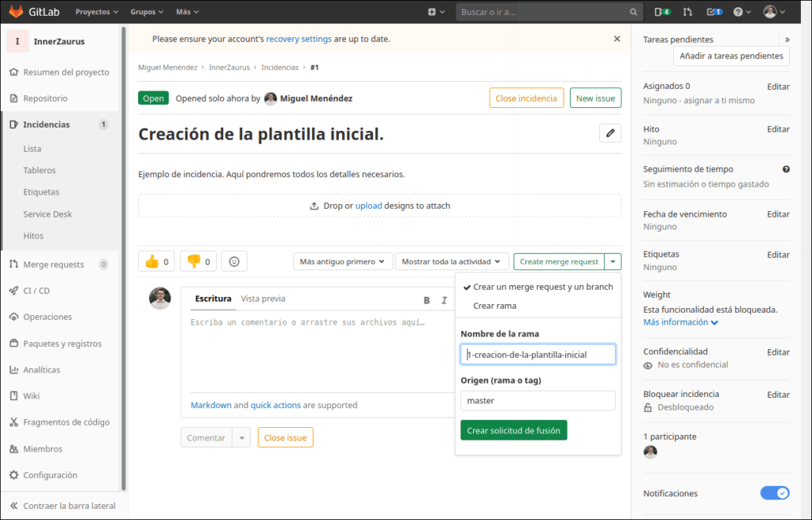The width and height of the screenshot is (812, 520).
Task: Click Close issue button
Action: tap(285, 438)
